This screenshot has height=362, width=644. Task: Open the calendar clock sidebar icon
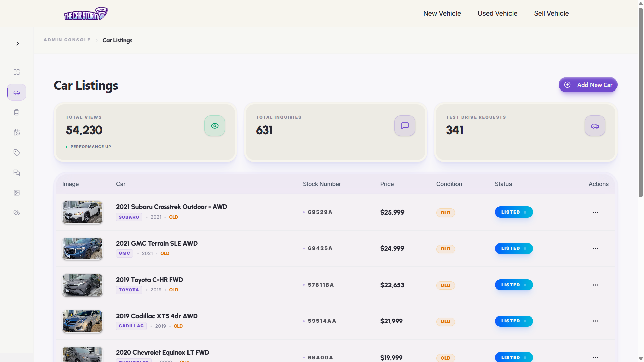click(x=17, y=132)
